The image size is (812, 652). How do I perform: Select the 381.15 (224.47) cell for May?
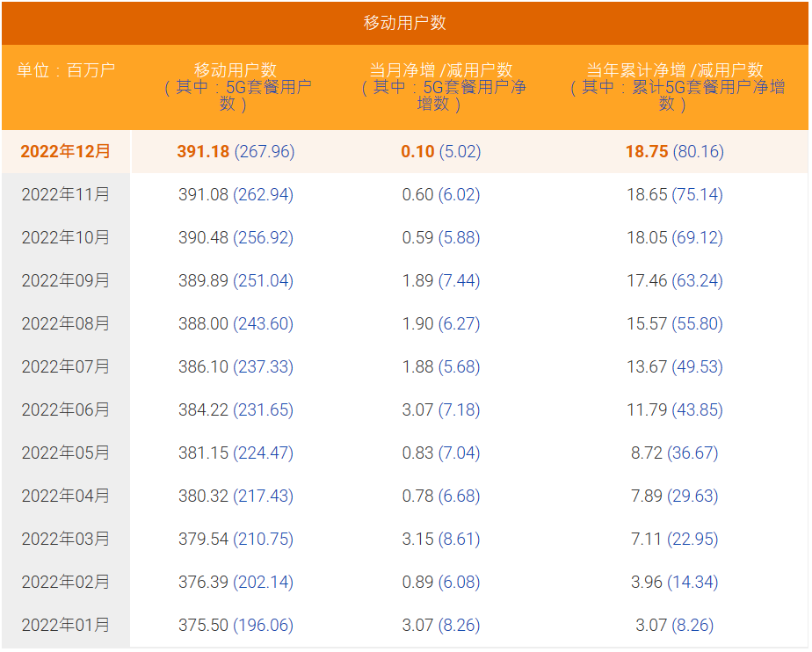click(x=236, y=453)
